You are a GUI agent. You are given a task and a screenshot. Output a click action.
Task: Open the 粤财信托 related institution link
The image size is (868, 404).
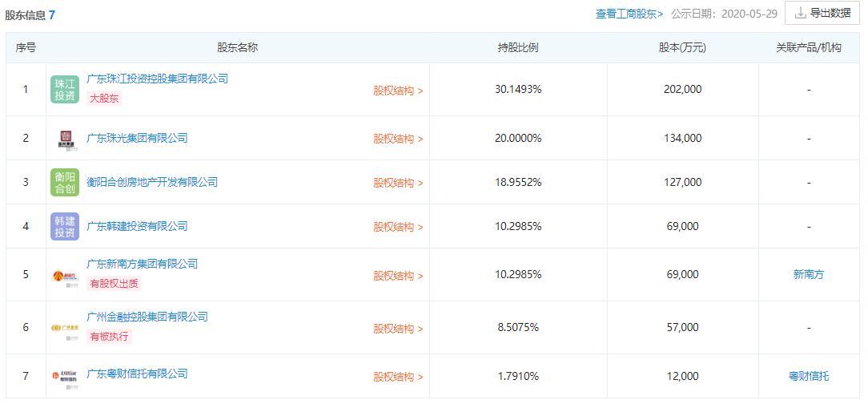809,376
